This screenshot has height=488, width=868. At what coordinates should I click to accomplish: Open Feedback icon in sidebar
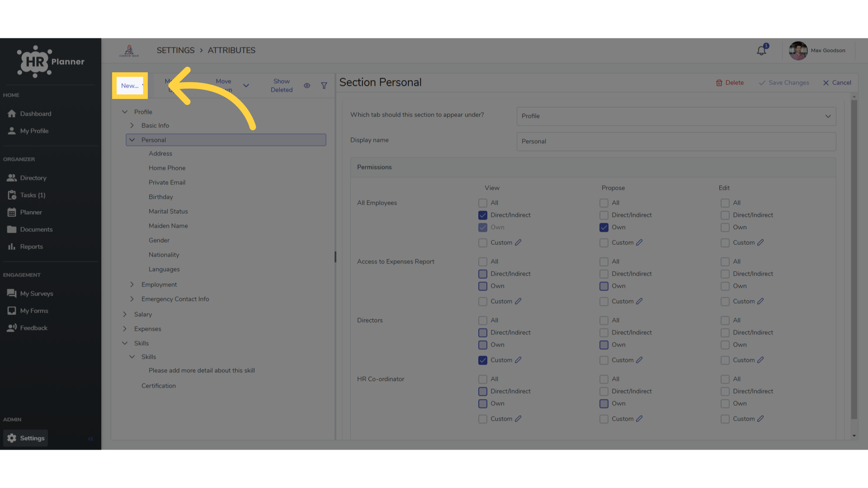coord(12,328)
